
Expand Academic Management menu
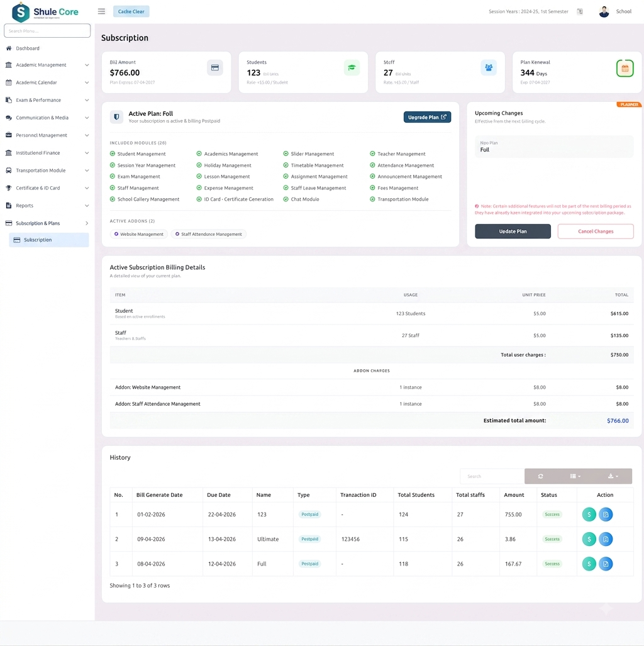[x=47, y=65]
